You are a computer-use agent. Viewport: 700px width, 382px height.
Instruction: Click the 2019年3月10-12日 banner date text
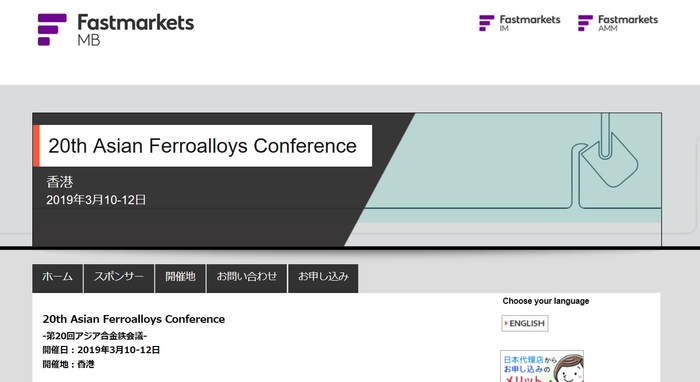96,200
